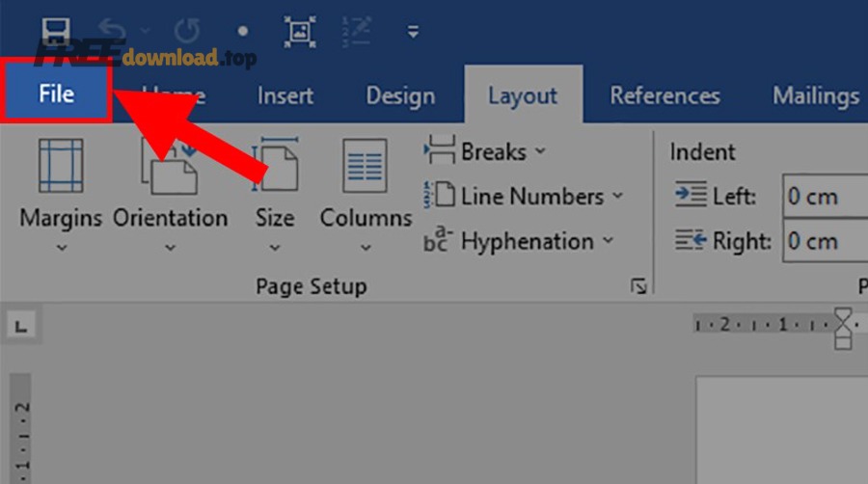This screenshot has height=484, width=868.
Task: Click the Orientation label text
Action: (x=171, y=218)
